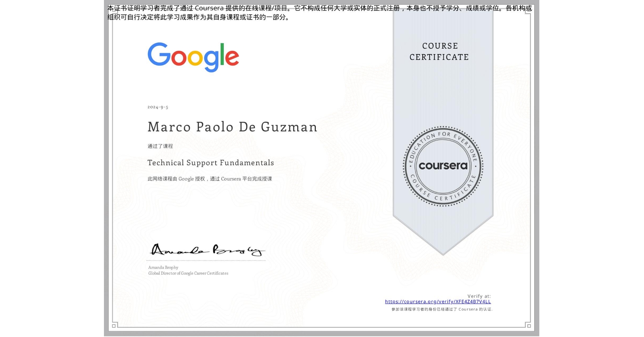This screenshot has height=337, width=644.
Task: Click Global Director of Google Career Certificates
Action: (x=188, y=273)
